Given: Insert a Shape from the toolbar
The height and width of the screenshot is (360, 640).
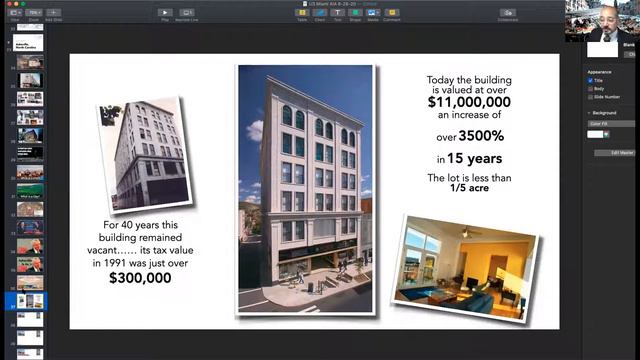Looking at the screenshot, I should [x=355, y=13].
